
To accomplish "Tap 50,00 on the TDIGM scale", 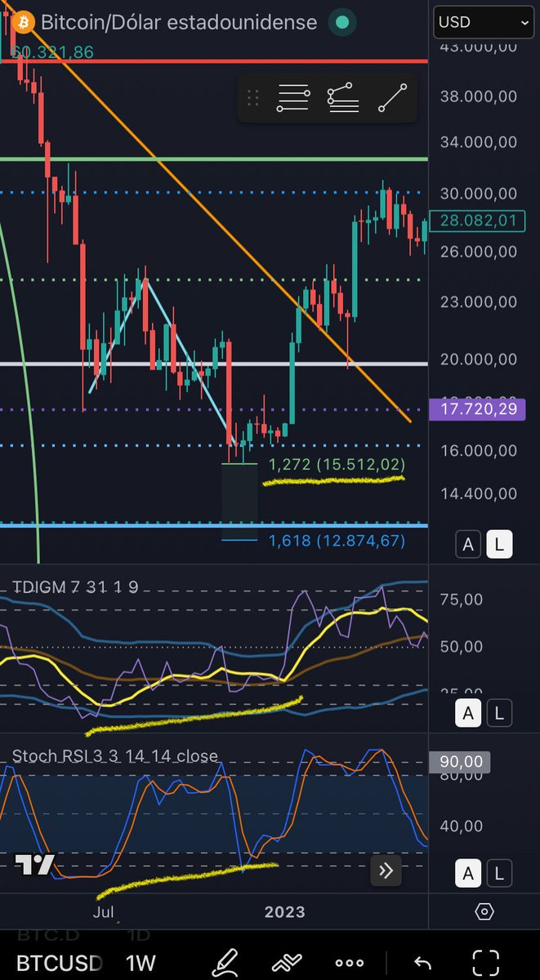I will (462, 646).
